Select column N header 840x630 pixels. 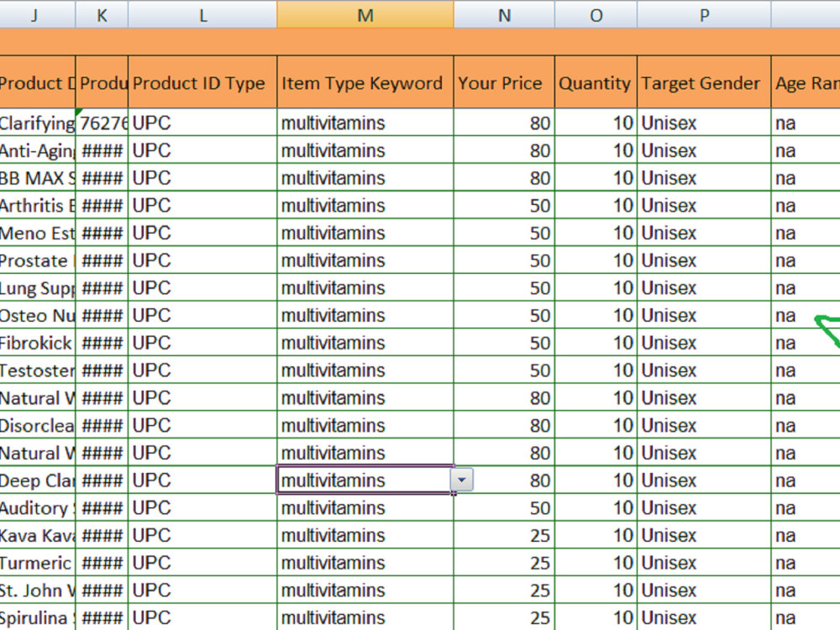click(504, 15)
